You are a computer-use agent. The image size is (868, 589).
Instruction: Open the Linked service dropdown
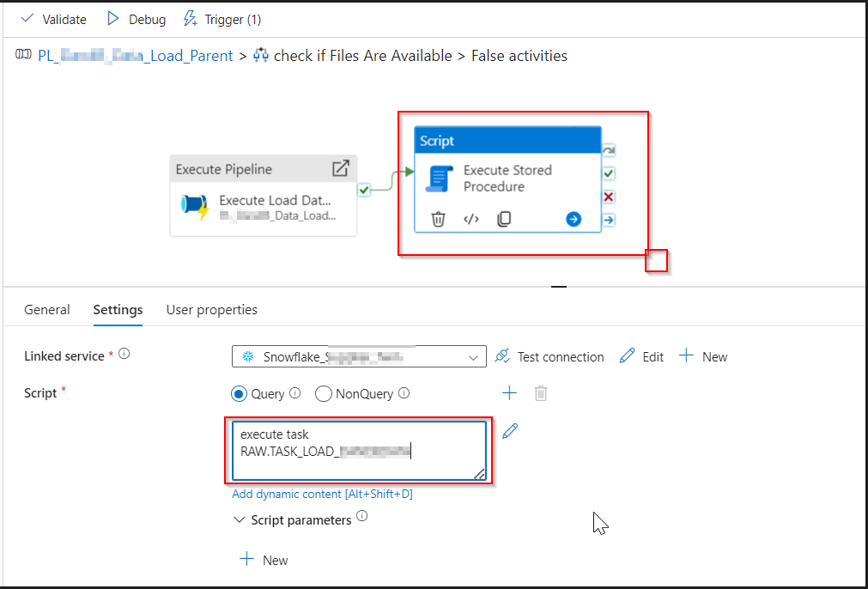click(x=473, y=356)
